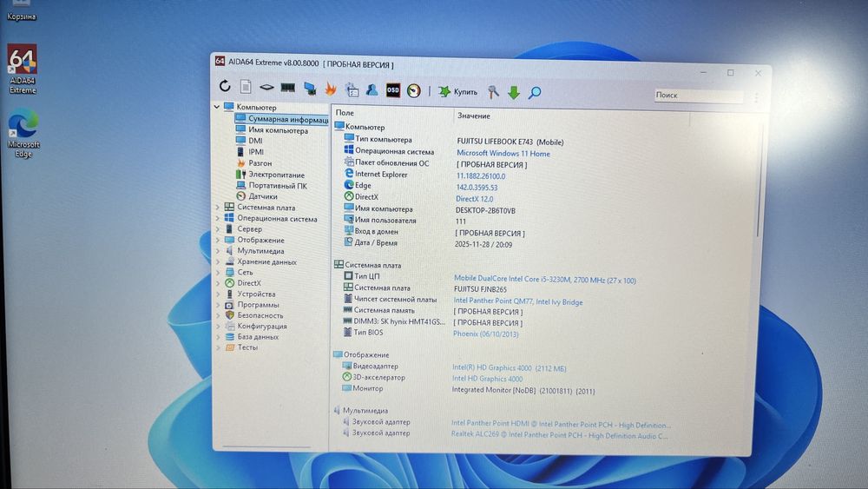Click the vertical scrollbar of details pane
The image size is (868, 489).
coord(761,181)
